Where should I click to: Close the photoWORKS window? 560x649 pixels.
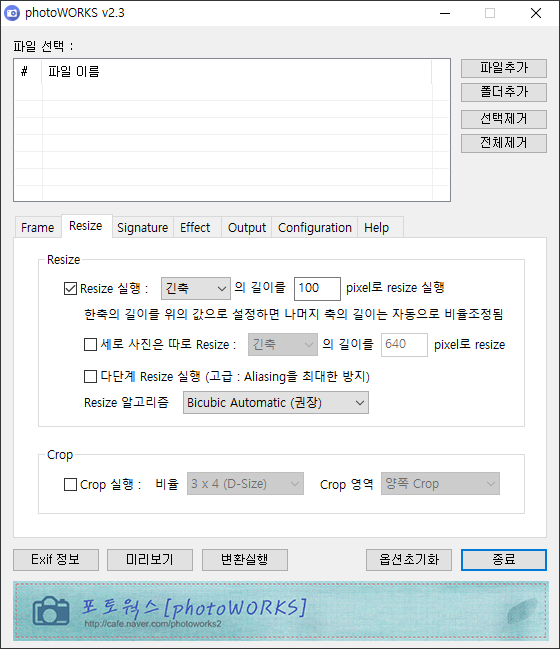pyautogui.click(x=536, y=13)
